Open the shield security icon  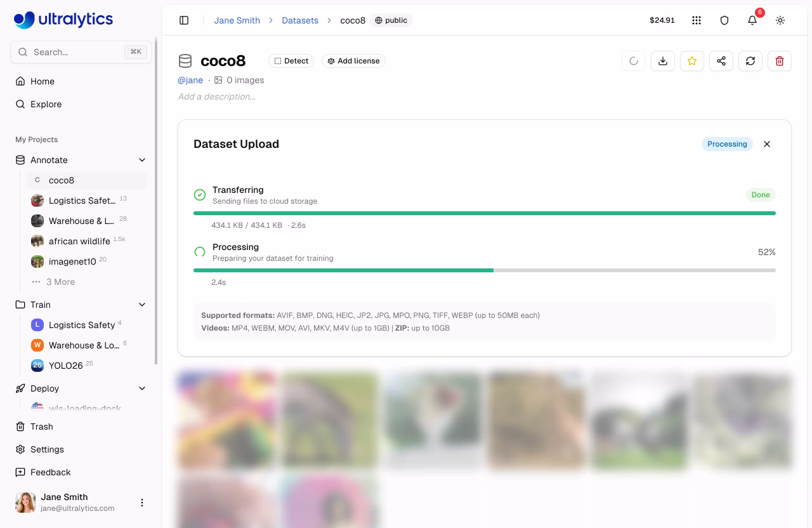724,20
